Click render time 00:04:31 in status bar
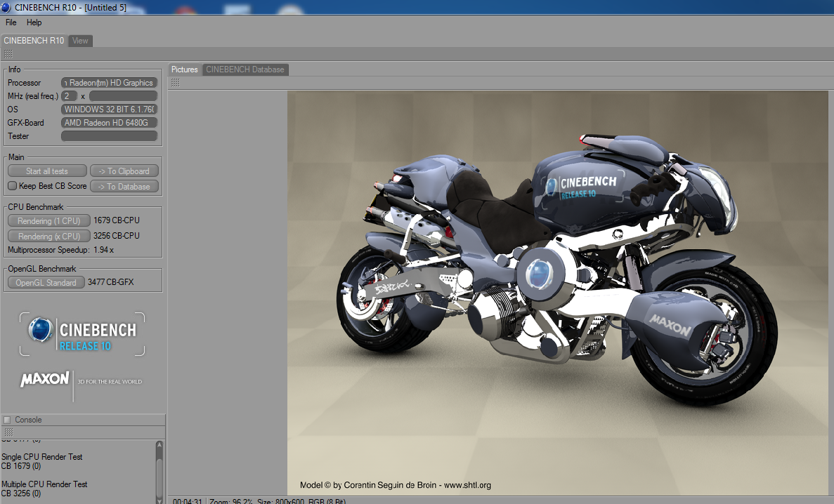834x504 pixels. coord(187,500)
